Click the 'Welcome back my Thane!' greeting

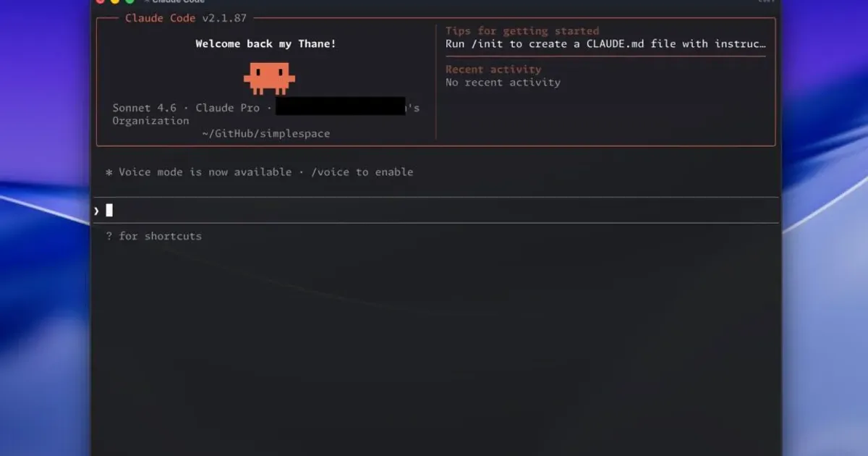(265, 44)
